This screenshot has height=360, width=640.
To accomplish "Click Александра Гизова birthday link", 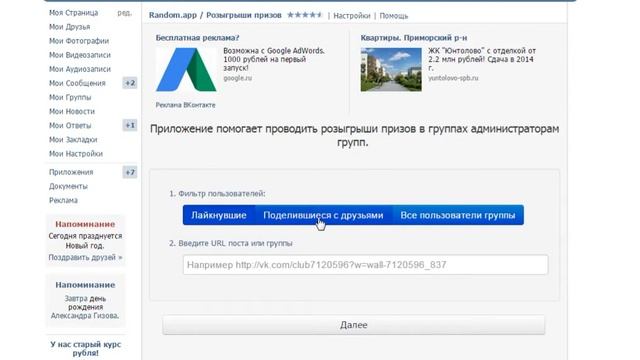I will coord(85,316).
